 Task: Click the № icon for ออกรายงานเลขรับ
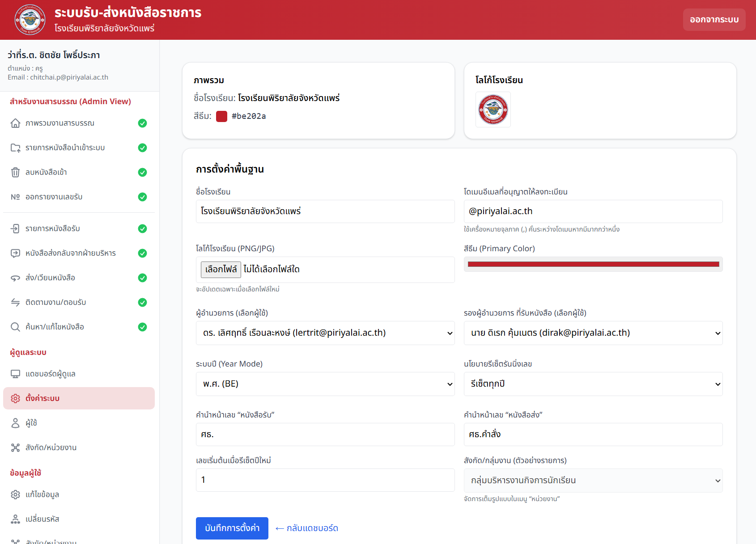(x=15, y=197)
